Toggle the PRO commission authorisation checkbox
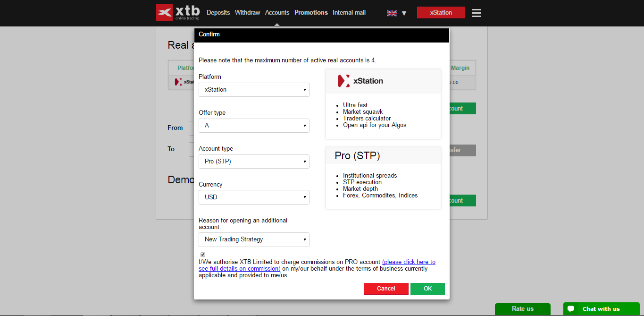The width and height of the screenshot is (644, 316). [203, 255]
